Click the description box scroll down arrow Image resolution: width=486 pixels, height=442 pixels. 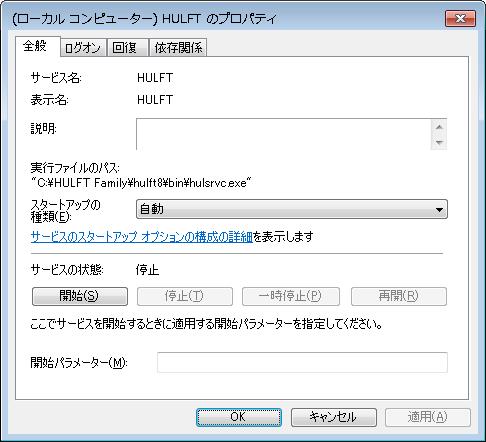(x=439, y=142)
